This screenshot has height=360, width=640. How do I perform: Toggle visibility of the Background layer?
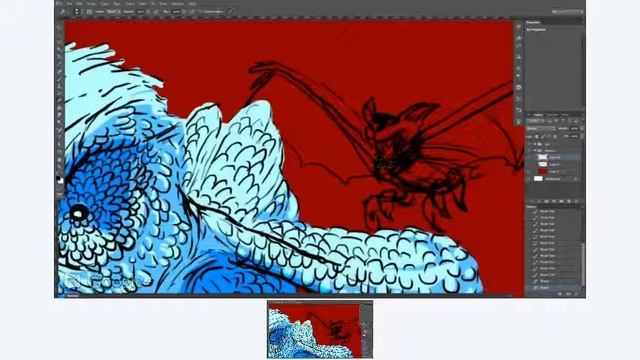tap(529, 179)
